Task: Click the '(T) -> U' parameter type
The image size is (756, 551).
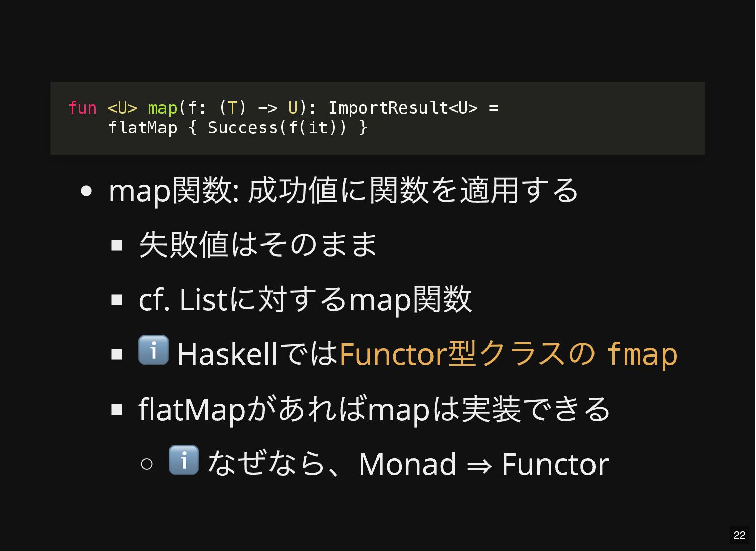Action: point(258,107)
